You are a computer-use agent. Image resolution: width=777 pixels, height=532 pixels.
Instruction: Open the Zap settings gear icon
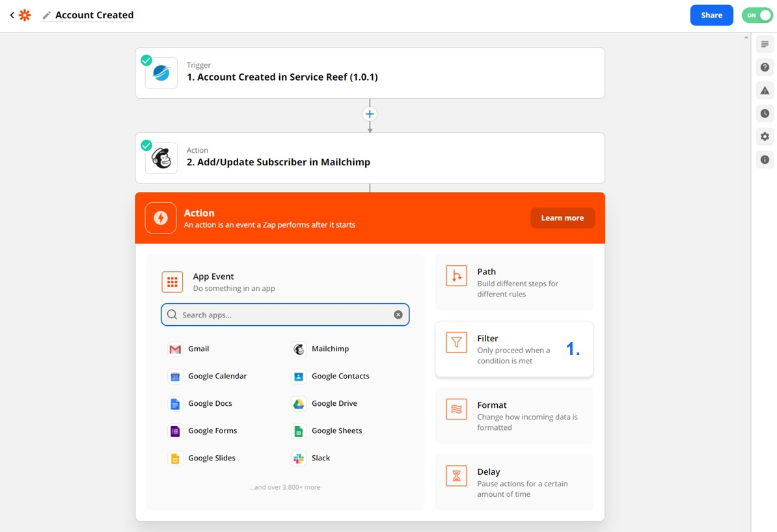(x=765, y=137)
